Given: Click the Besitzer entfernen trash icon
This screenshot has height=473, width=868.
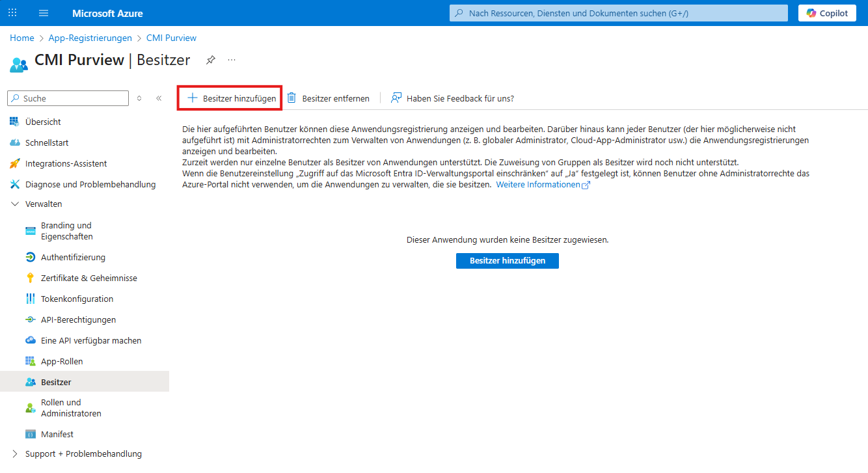Looking at the screenshot, I should 292,98.
